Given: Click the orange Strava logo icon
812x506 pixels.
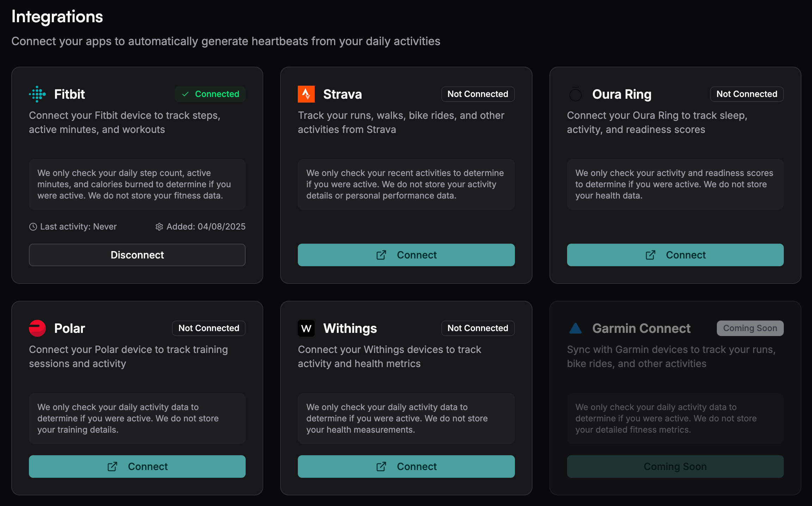Looking at the screenshot, I should 306,94.
